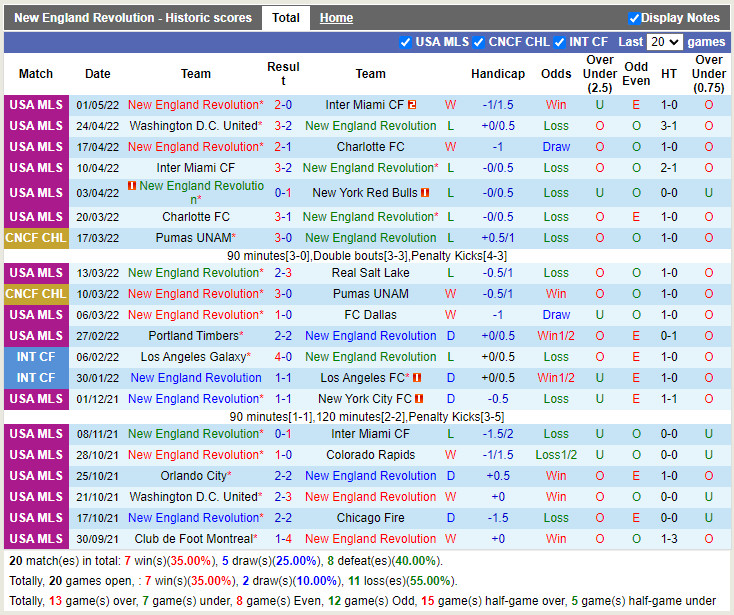Click the 4-0 result against Los Angeles Galaxy
Image resolution: width=734 pixels, height=615 pixels.
click(x=283, y=357)
